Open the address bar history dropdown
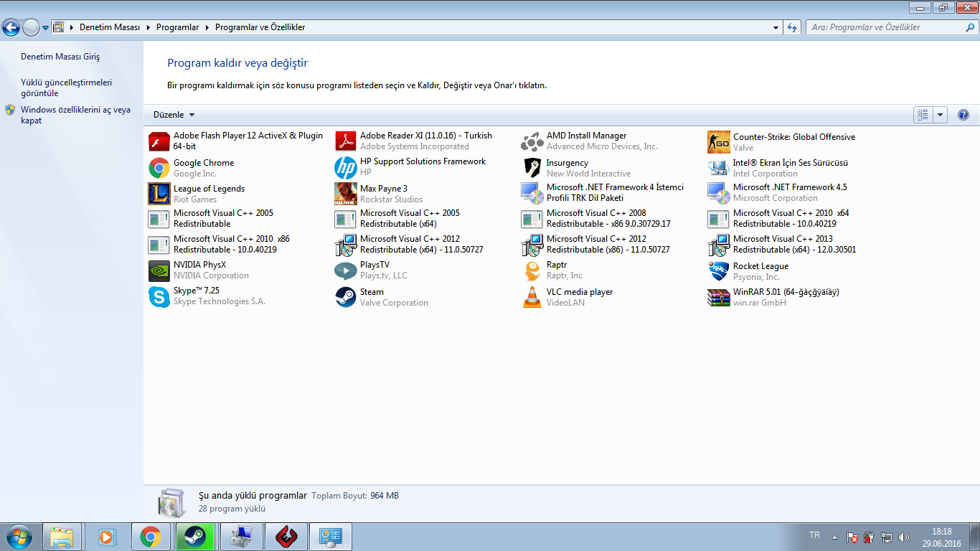This screenshot has width=980, height=551. pos(776,27)
